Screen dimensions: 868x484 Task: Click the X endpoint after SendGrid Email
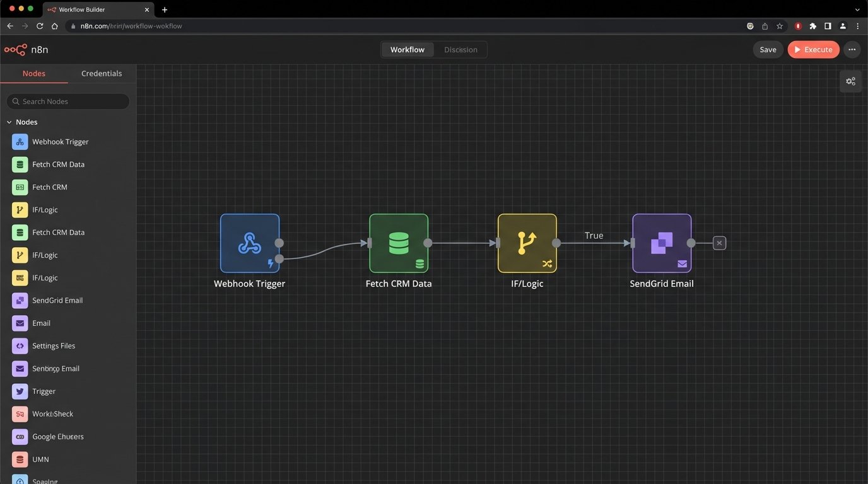pyautogui.click(x=719, y=243)
